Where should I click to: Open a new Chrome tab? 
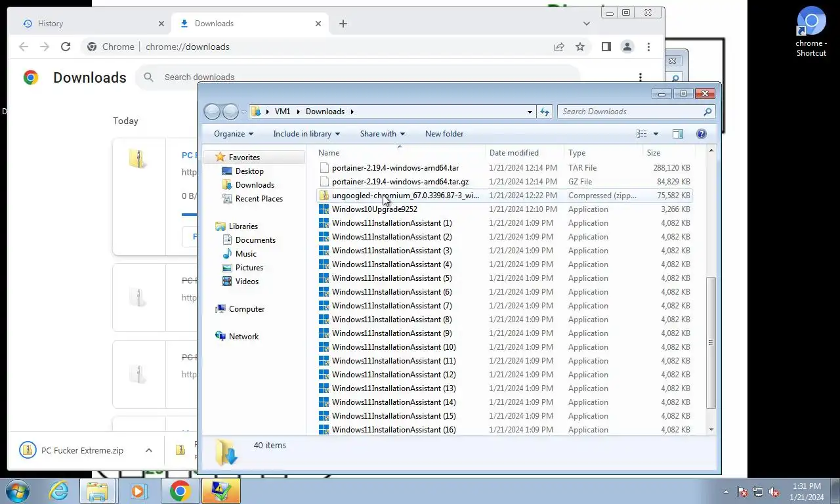[x=343, y=24]
